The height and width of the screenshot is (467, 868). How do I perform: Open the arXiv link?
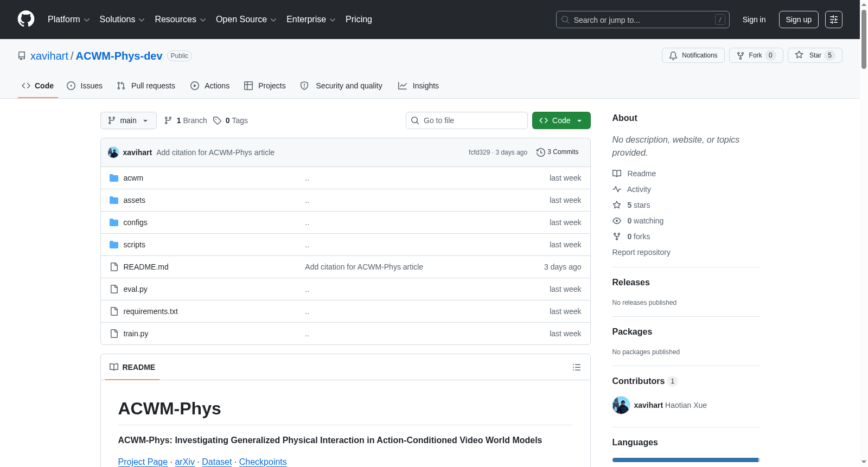(185, 462)
